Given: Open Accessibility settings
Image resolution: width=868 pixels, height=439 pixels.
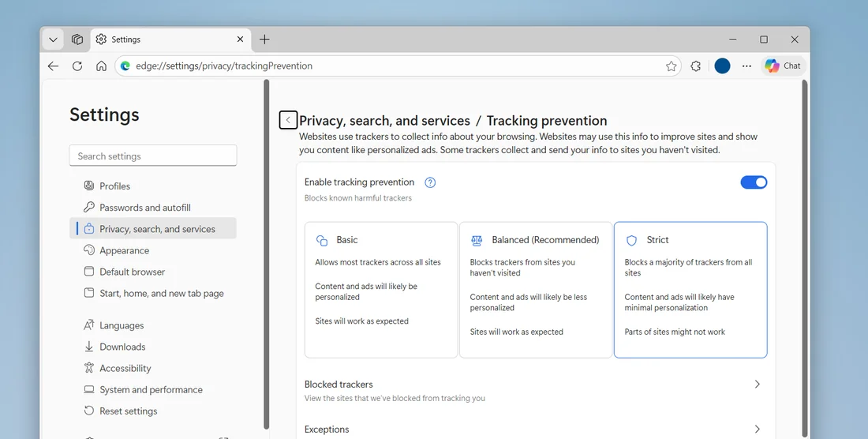Looking at the screenshot, I should [x=153, y=368].
